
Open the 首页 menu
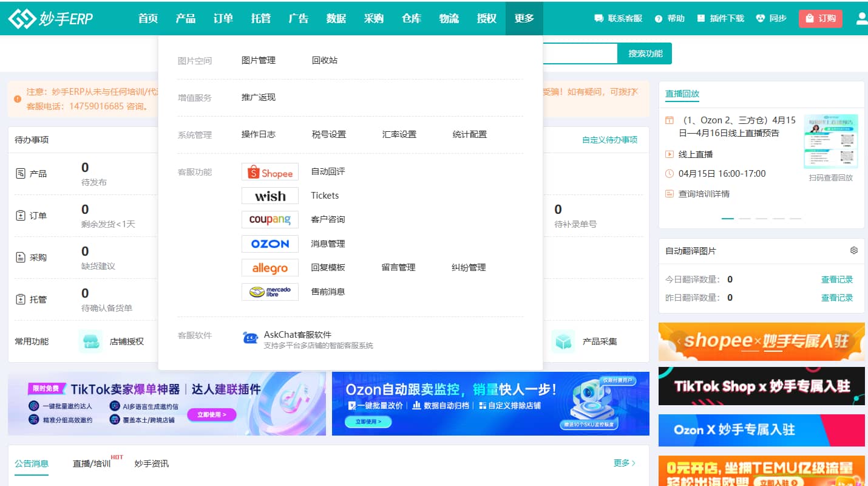[x=147, y=18]
